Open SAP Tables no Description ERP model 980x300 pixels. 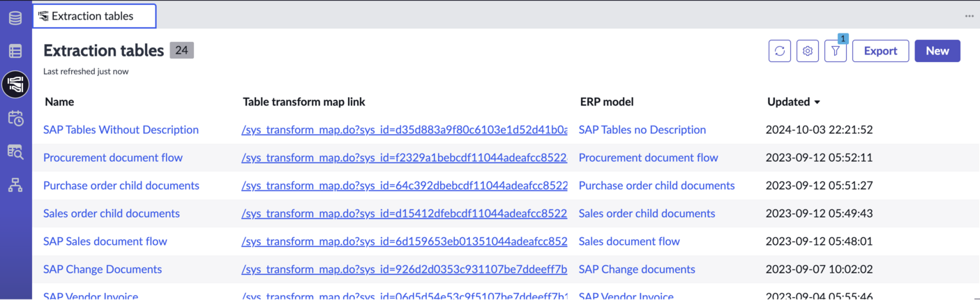[x=642, y=130]
